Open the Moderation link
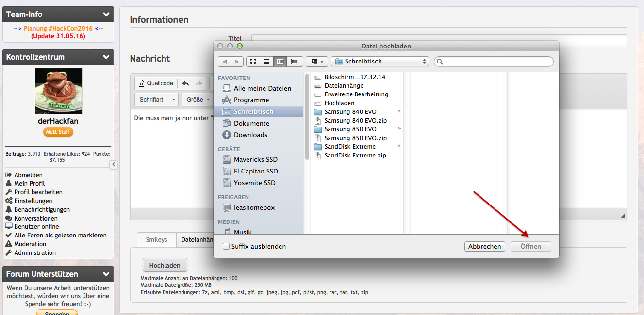The width and height of the screenshot is (644, 315). tap(30, 244)
